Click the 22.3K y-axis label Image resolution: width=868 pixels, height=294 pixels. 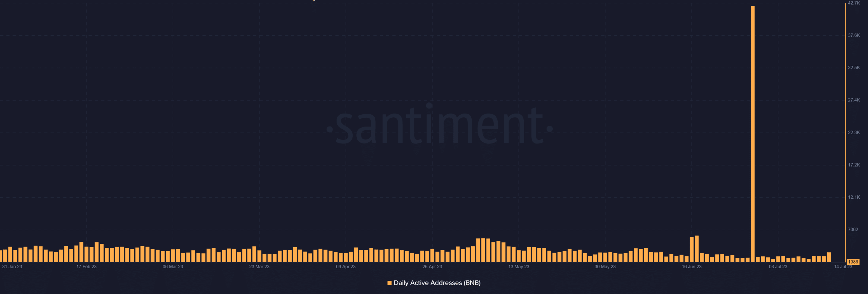pos(854,133)
